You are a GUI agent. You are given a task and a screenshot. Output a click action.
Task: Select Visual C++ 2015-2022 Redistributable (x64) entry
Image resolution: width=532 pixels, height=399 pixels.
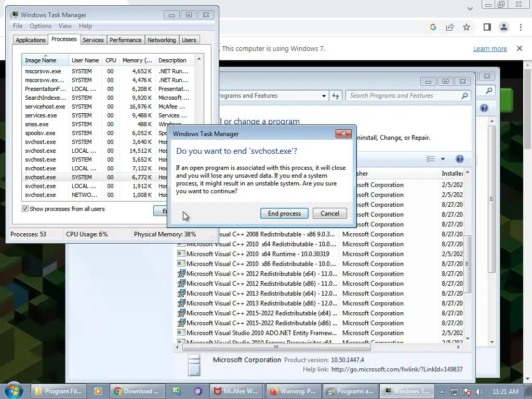pyautogui.click(x=258, y=313)
